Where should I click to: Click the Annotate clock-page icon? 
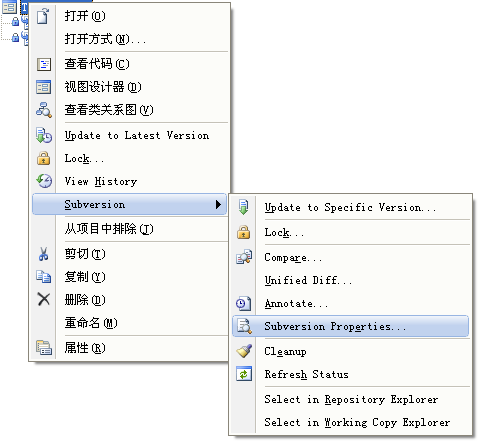244,303
